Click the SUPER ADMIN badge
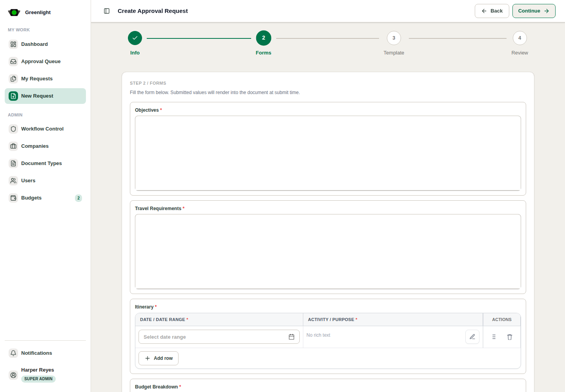The width and height of the screenshot is (565, 392). click(38, 379)
